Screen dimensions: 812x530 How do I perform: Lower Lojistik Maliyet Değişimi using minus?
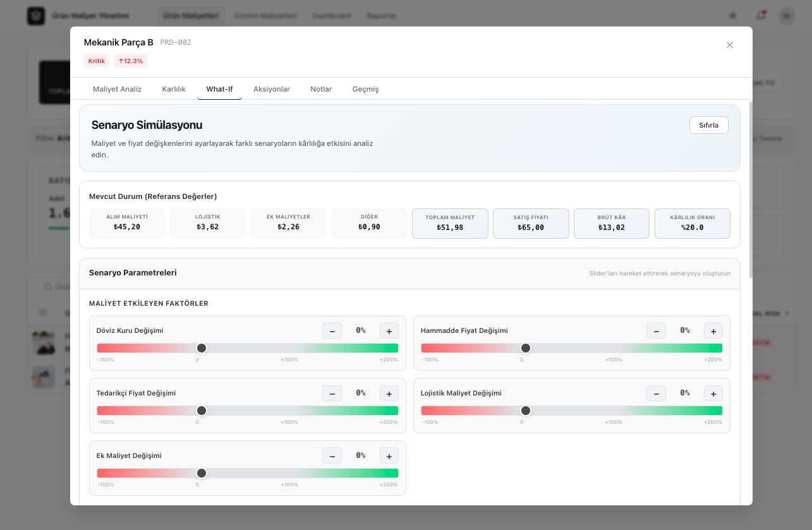(656, 393)
